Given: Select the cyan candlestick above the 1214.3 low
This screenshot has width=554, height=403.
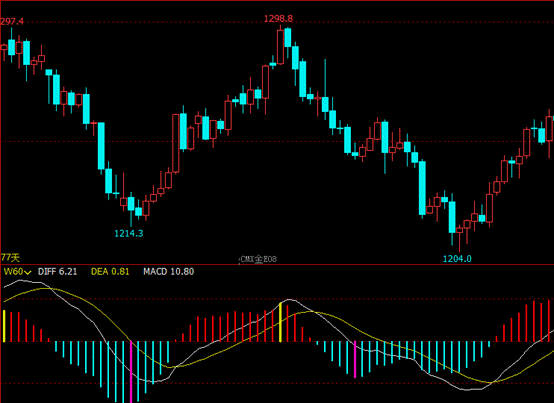Looking at the screenshot, I should [x=131, y=204].
